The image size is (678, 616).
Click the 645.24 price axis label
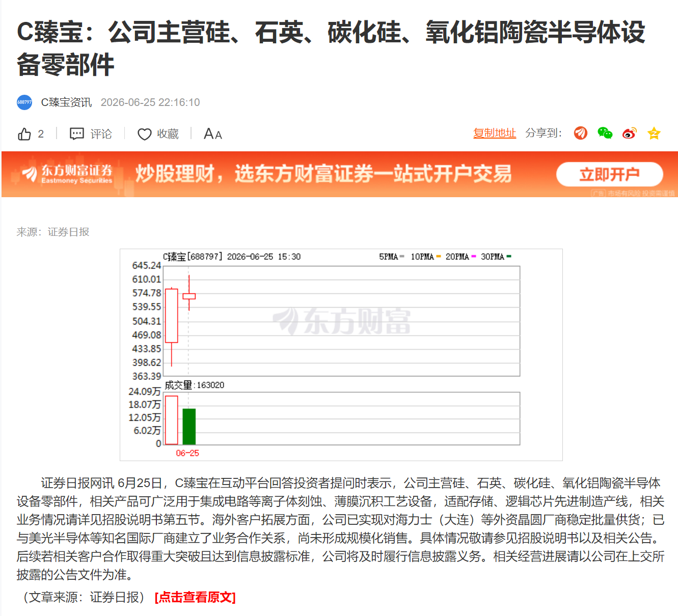147,265
